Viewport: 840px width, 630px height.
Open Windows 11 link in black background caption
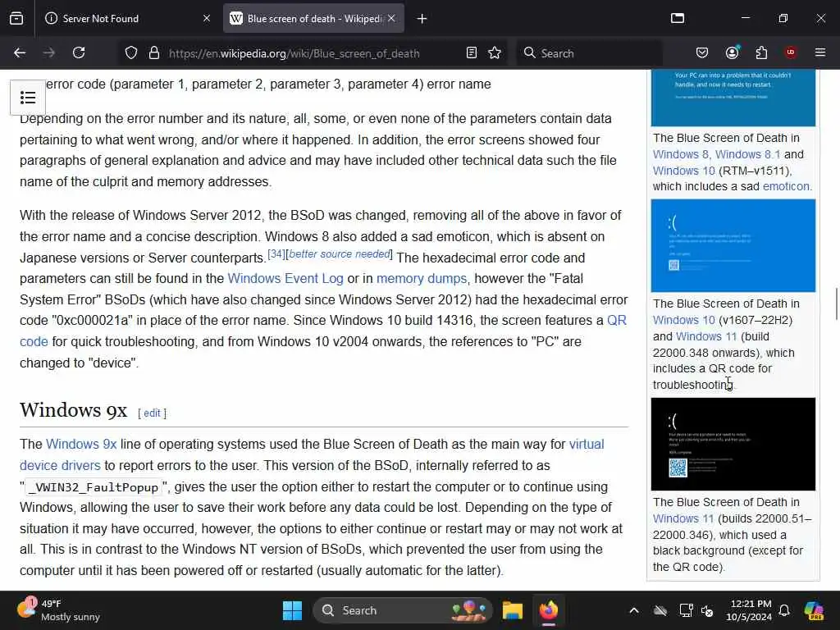pyautogui.click(x=683, y=518)
